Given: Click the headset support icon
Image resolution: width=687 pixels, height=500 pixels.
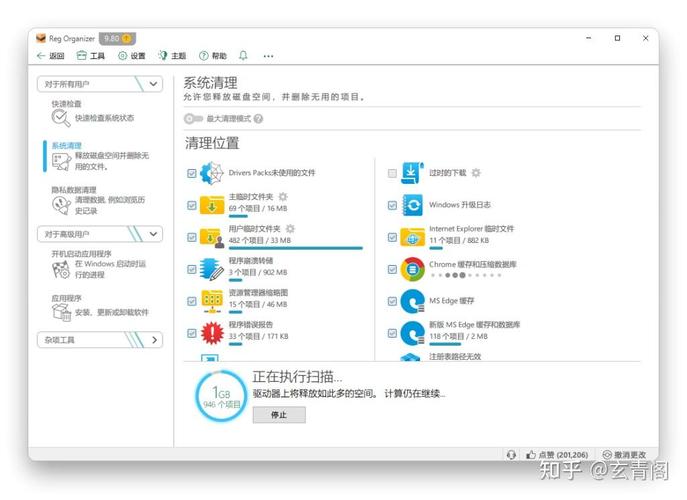Looking at the screenshot, I should [511, 454].
